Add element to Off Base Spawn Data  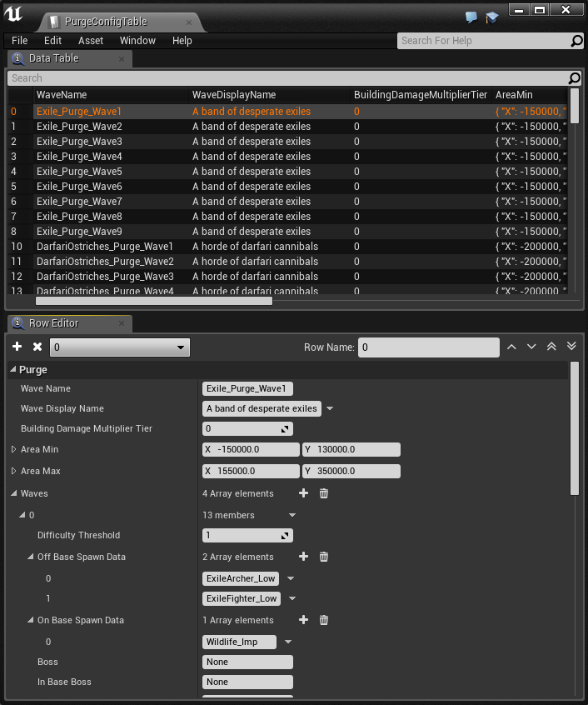pos(304,557)
